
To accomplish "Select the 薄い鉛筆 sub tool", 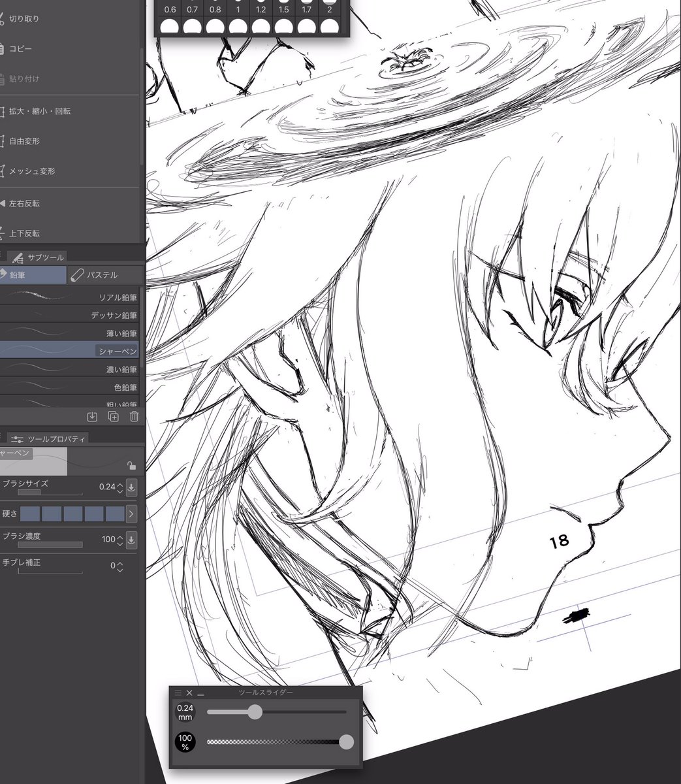I will click(x=69, y=333).
